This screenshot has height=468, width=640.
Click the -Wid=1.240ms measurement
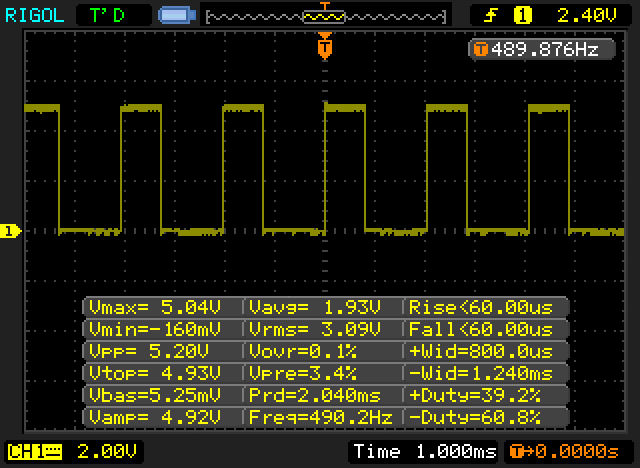coord(481,373)
